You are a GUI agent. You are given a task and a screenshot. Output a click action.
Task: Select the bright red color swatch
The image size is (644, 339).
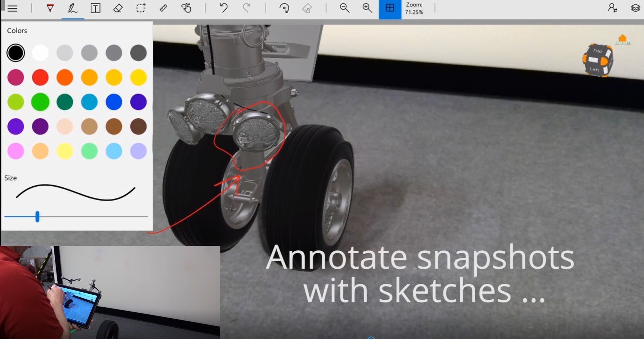pyautogui.click(x=40, y=77)
